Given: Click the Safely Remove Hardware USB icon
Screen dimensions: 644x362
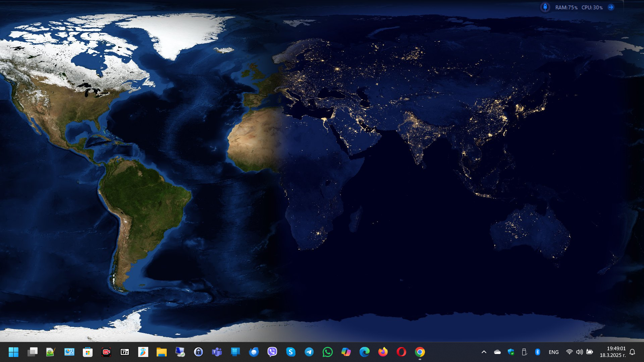Looking at the screenshot, I should point(524,352).
